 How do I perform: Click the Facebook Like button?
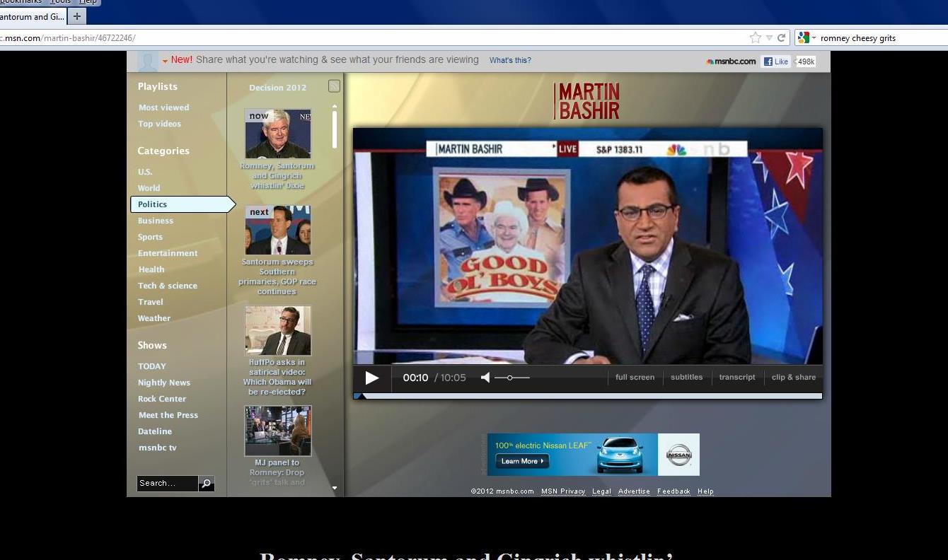tap(776, 62)
